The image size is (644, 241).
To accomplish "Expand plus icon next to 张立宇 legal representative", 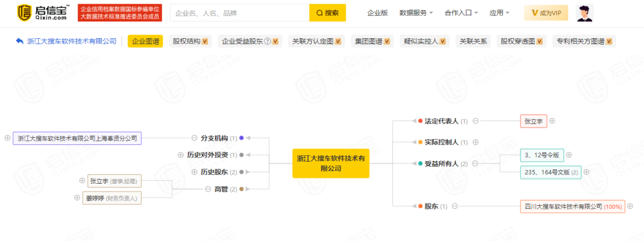I will [x=552, y=121].
